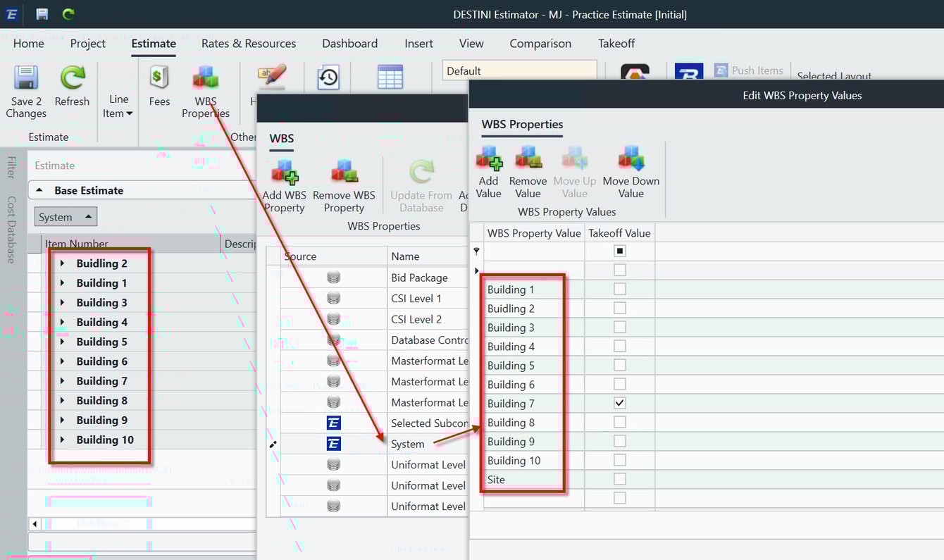Click the save disk icon in the title bar
The image size is (944, 560).
pyautogui.click(x=41, y=13)
